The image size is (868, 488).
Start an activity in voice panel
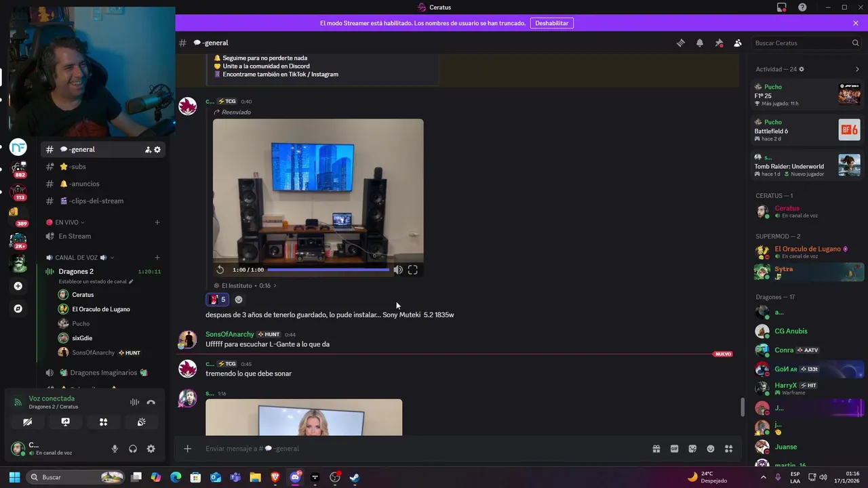(x=103, y=422)
